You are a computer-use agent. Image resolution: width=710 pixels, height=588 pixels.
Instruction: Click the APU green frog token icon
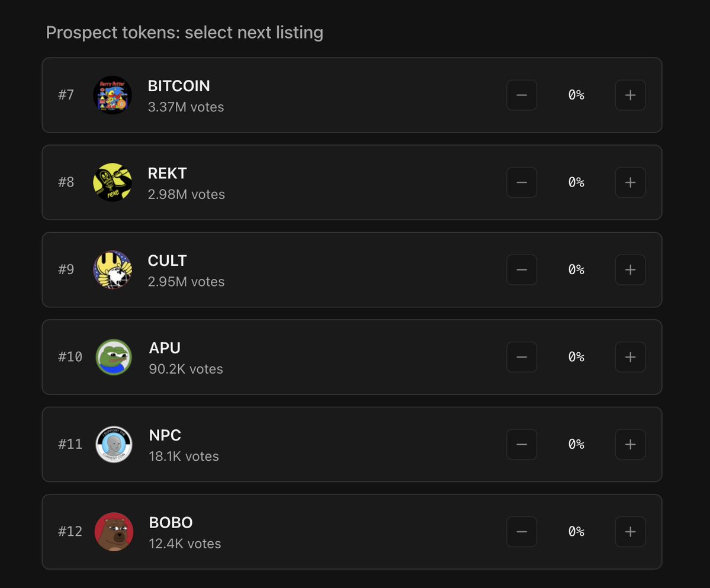114,357
